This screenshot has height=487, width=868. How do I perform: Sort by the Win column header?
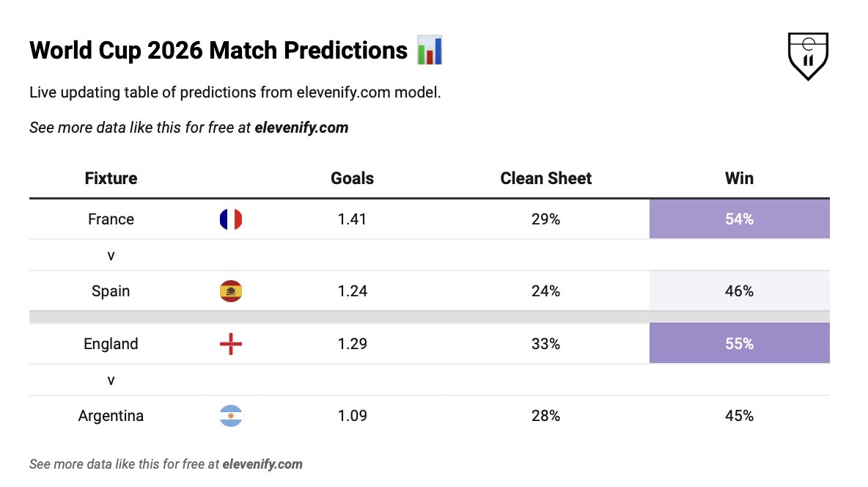tap(739, 178)
